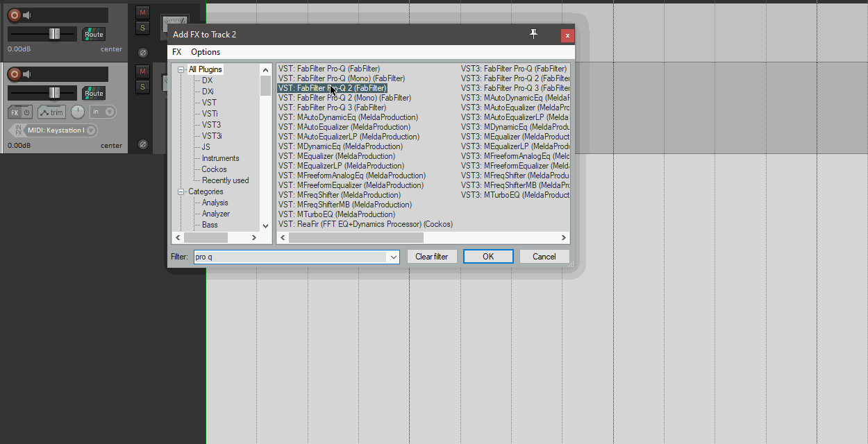Click the second track volume fader
Image resolution: width=868 pixels, height=444 pixels.
pos(54,93)
